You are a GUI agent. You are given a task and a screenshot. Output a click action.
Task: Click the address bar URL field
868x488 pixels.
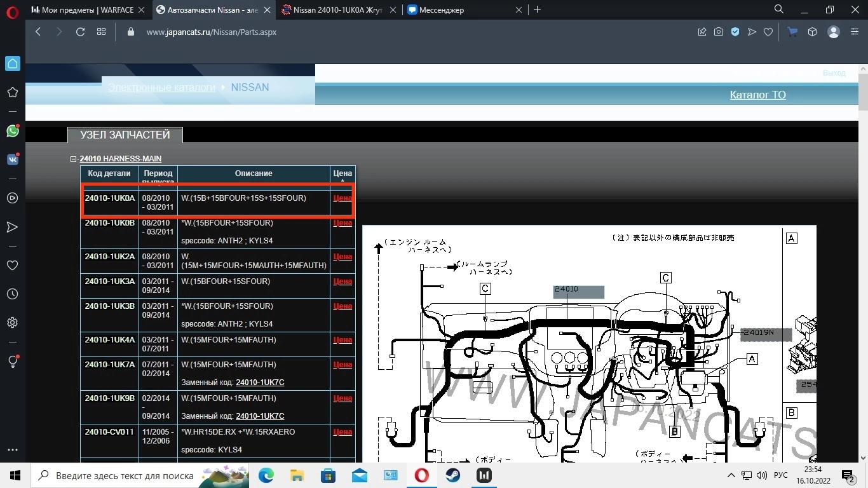point(407,32)
